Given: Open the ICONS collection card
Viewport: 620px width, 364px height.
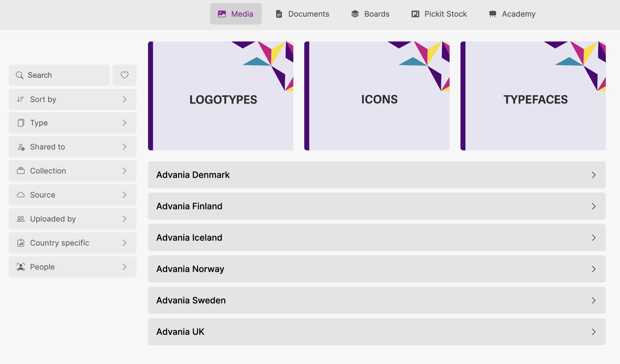Looking at the screenshot, I should (x=377, y=96).
